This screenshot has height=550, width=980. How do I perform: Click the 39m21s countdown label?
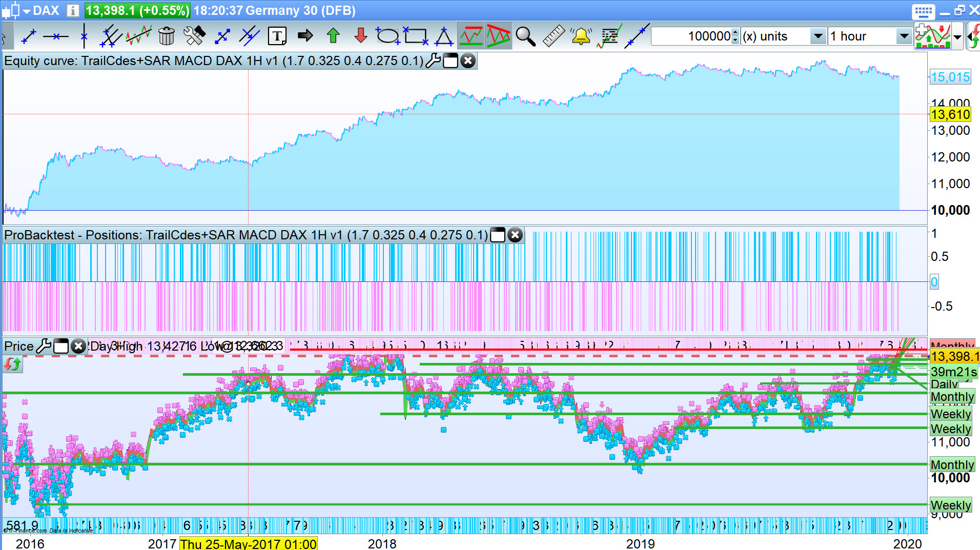pyautogui.click(x=953, y=372)
